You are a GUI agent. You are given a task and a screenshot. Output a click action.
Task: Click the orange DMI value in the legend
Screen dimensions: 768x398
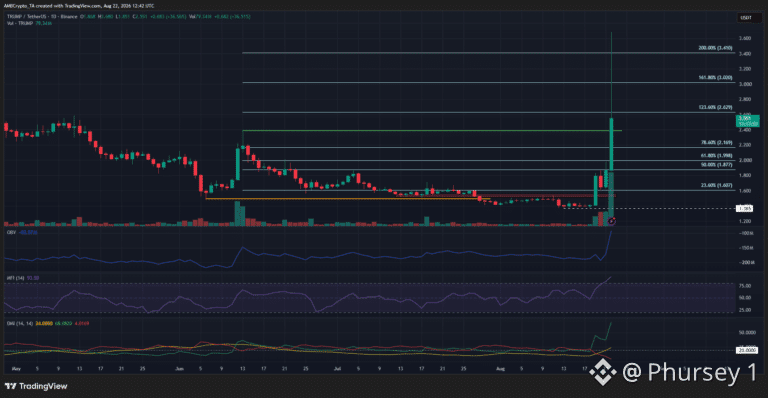[x=44, y=324]
